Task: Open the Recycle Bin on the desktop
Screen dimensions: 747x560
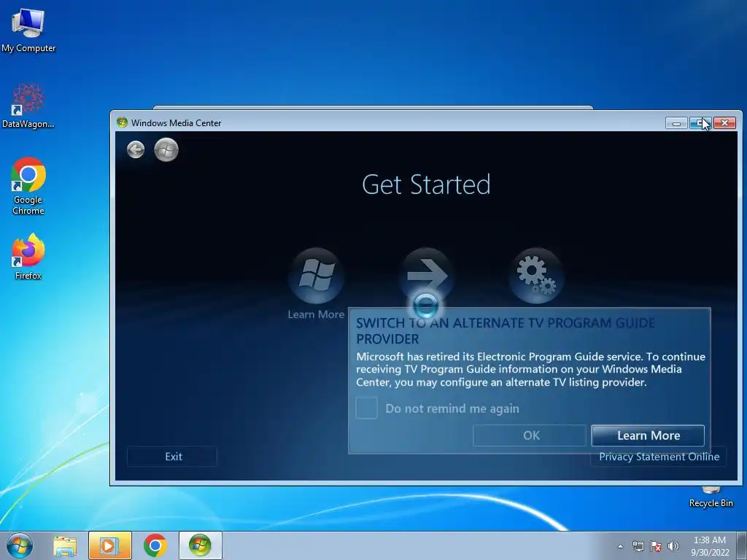Action: 711,497
